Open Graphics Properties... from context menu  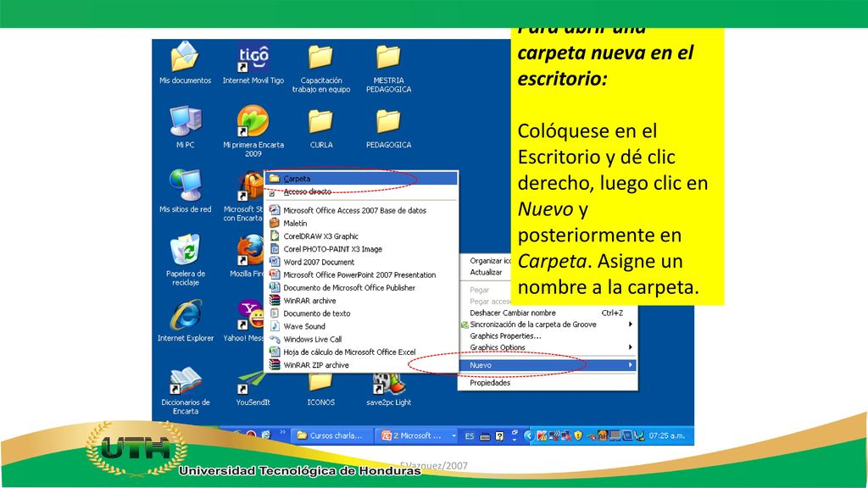tap(548, 335)
